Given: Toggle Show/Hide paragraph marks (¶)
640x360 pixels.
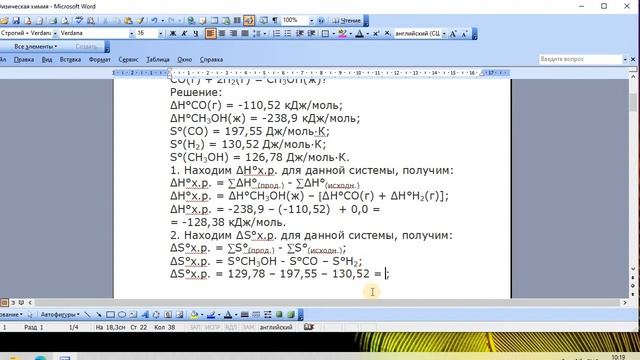Looking at the screenshot, I should [275, 20].
